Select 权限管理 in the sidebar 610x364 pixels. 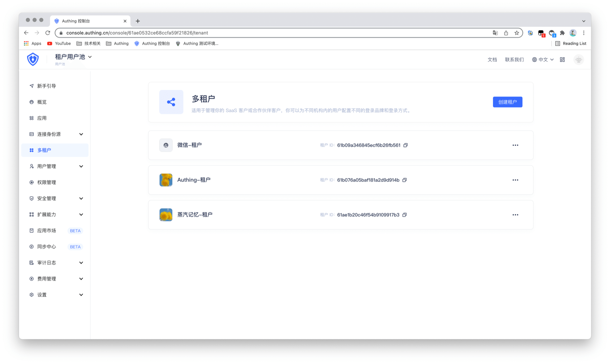[46, 182]
